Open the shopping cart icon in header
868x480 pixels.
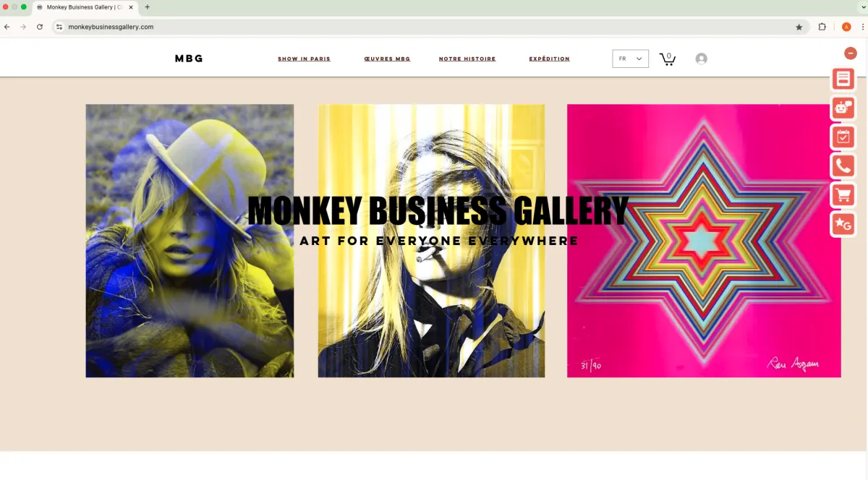pos(668,59)
